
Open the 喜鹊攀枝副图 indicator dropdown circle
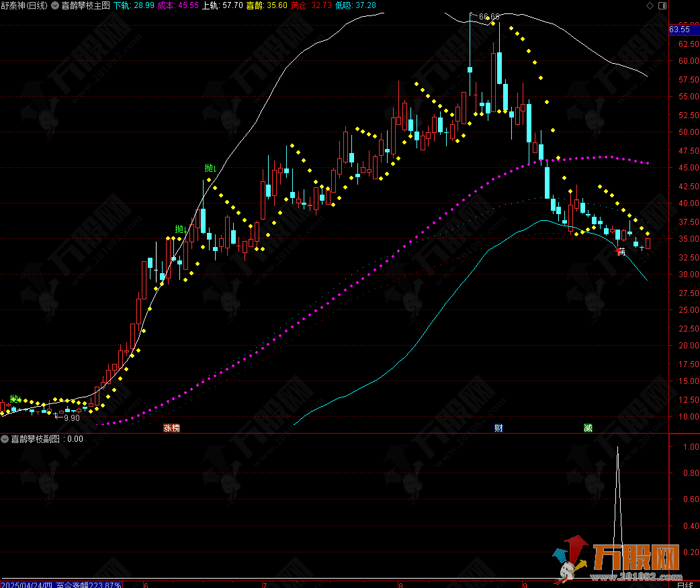[5, 439]
